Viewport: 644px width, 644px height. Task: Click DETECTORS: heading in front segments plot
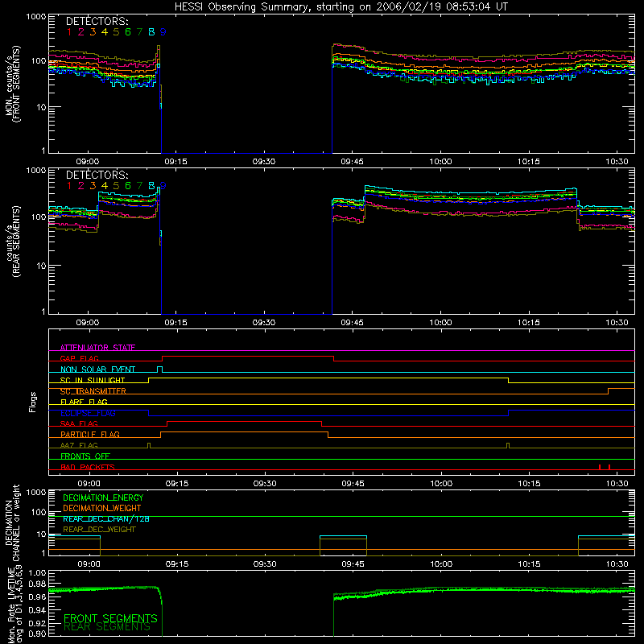[97, 22]
